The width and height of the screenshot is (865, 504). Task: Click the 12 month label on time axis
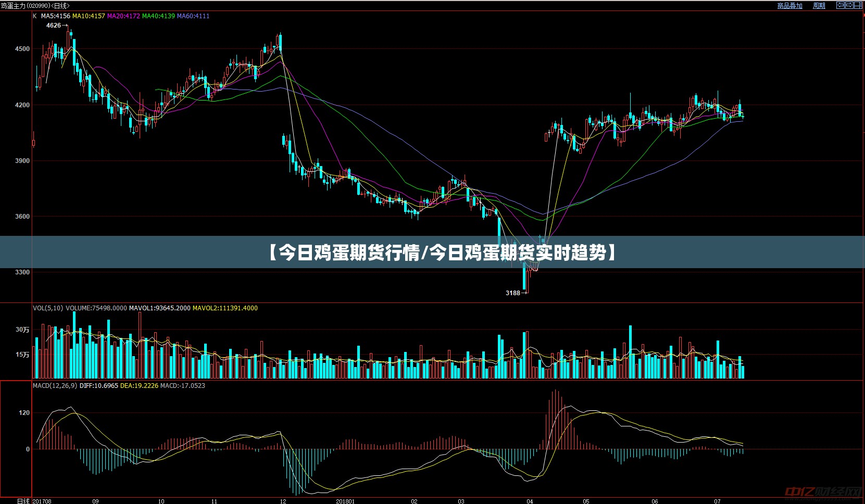point(283,501)
